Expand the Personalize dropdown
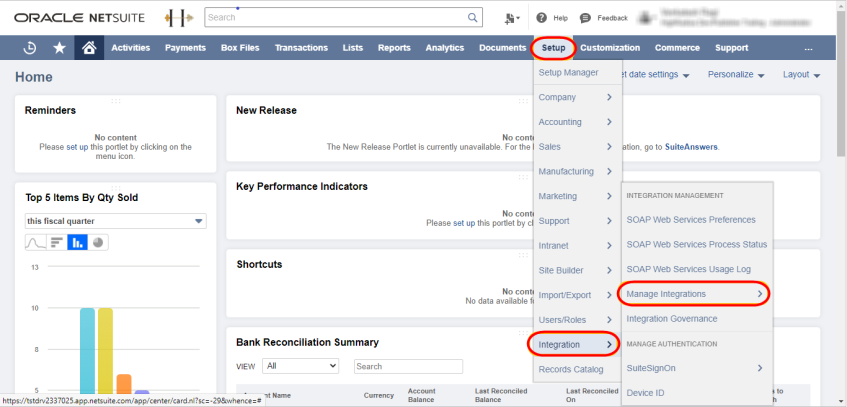847x407 pixels. (x=736, y=75)
